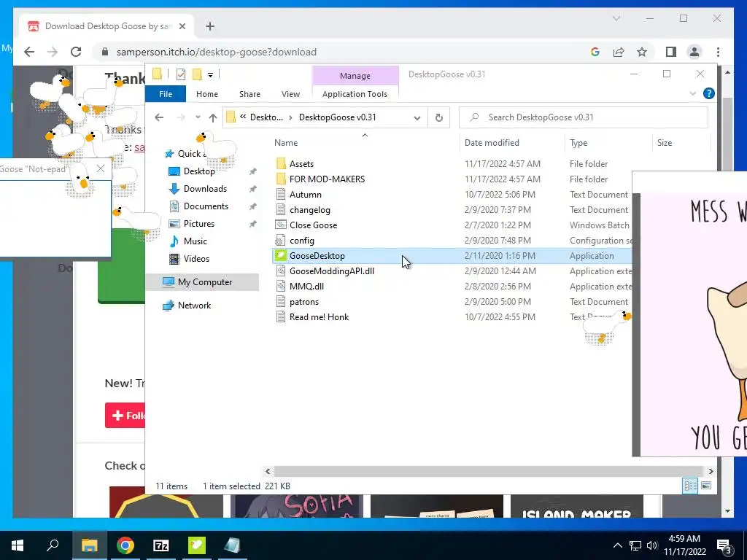
Task: Switch to details view layout
Action: pyautogui.click(x=690, y=486)
